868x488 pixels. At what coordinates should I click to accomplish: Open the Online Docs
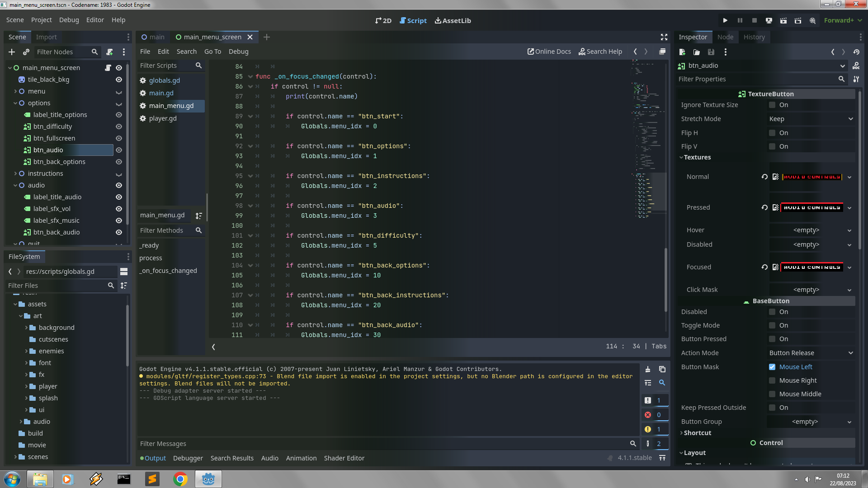pyautogui.click(x=549, y=52)
